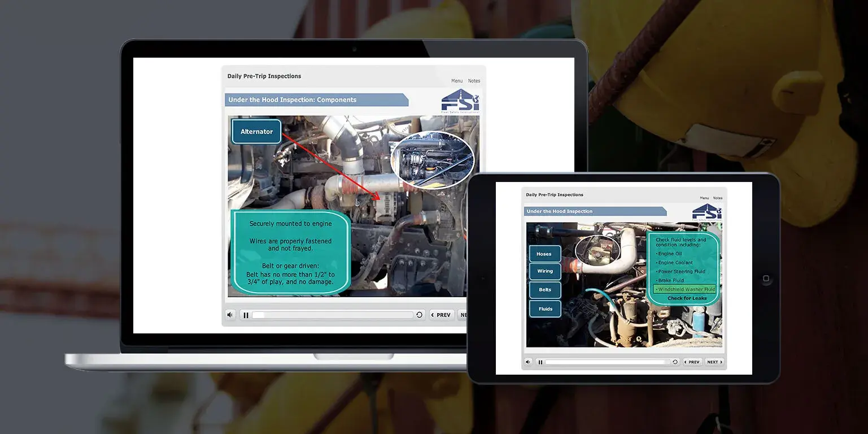
Task: Click the oval engine inset thumbnail on laptop
Action: click(433, 160)
